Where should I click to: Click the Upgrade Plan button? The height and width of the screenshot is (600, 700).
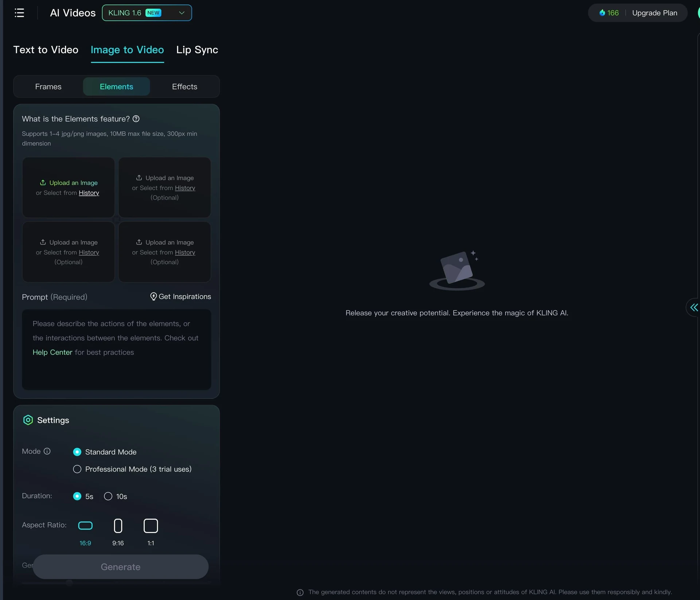654,13
